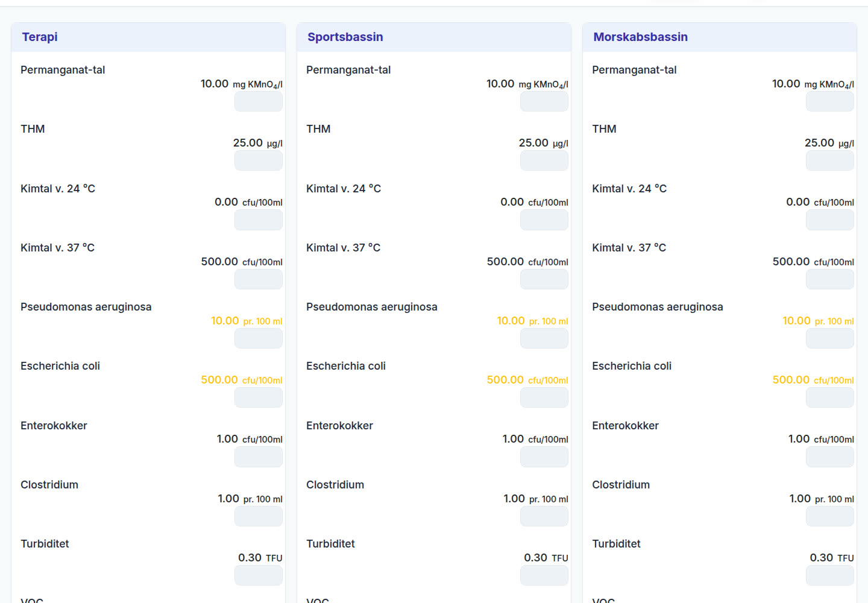The width and height of the screenshot is (868, 603).
Task: Click Escherichia coli field in Morskabsbassin
Action: (x=829, y=397)
